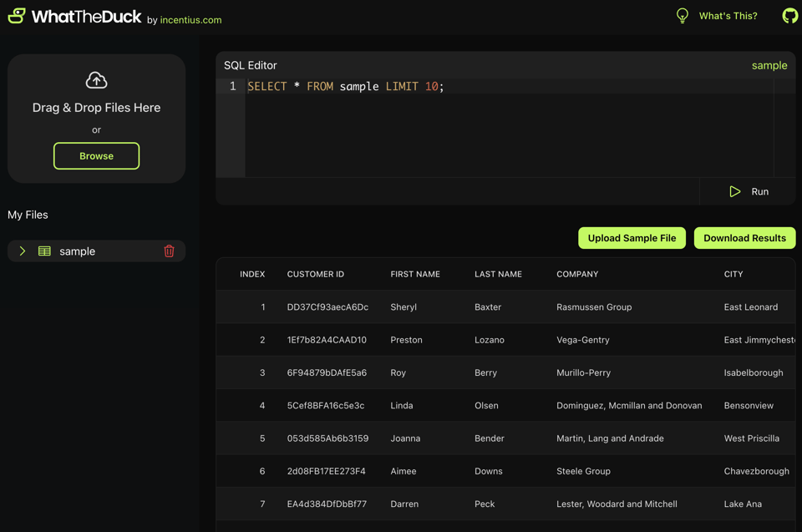Click the cloud upload icon
The height and width of the screenshot is (532, 802).
(x=96, y=80)
